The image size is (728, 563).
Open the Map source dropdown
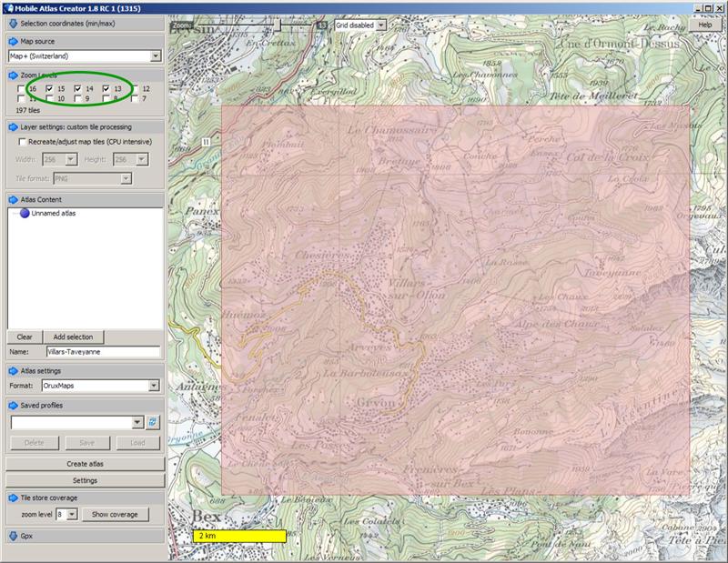[156, 56]
